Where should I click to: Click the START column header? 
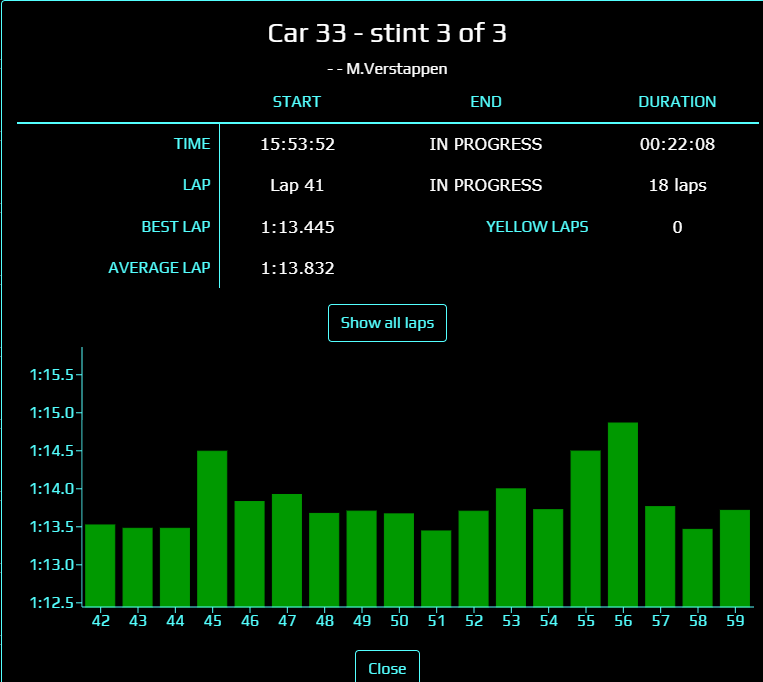click(297, 102)
